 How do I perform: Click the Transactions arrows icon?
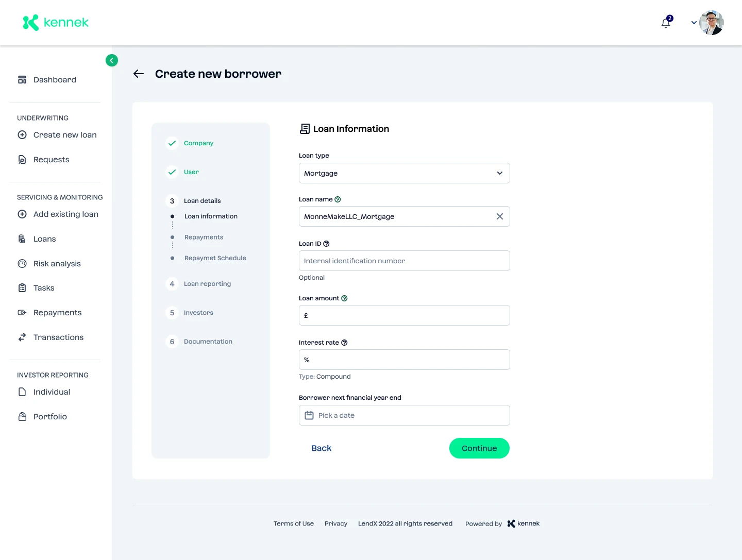22,337
